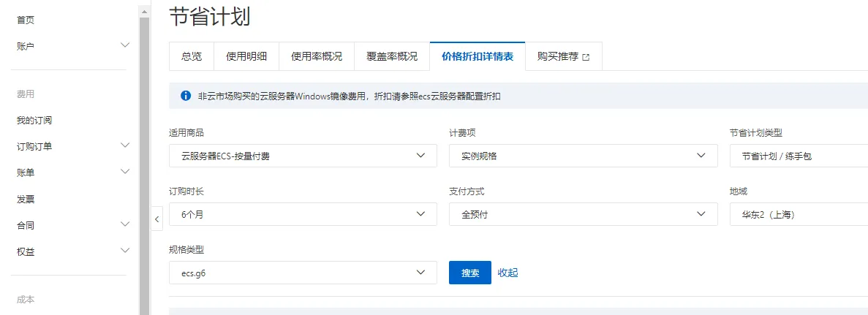Click the Windows镜像费用 notice text
This screenshot has width=868, height=315.
coord(350,96)
